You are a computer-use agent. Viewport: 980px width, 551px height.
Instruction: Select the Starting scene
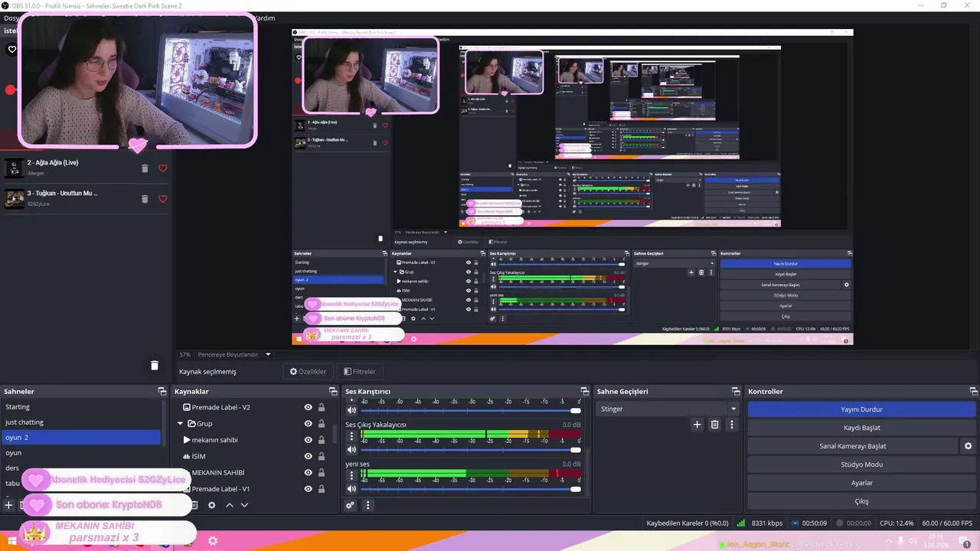[81, 407]
